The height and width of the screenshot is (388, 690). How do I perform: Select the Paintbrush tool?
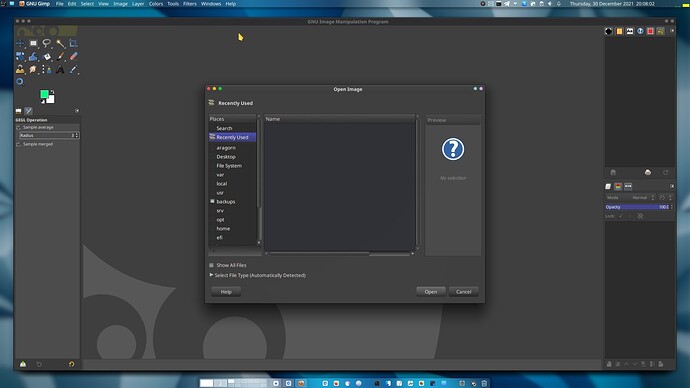[x=60, y=56]
